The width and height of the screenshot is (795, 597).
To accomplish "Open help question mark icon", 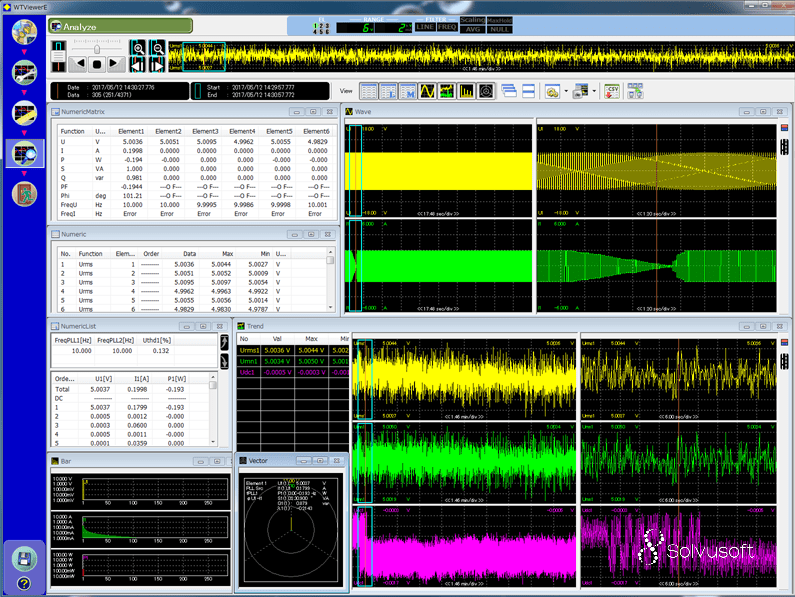I will 24,582.
